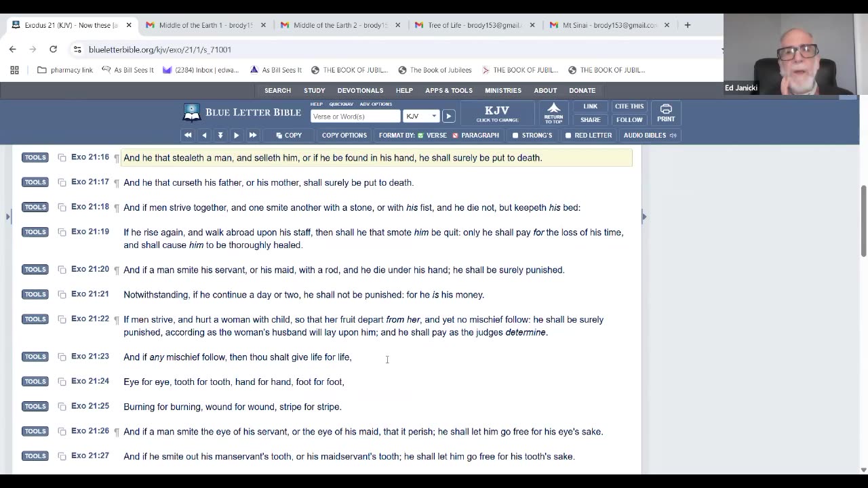The width and height of the screenshot is (868, 488).
Task: Click the double down-arrow navigation icon
Action: [220, 135]
